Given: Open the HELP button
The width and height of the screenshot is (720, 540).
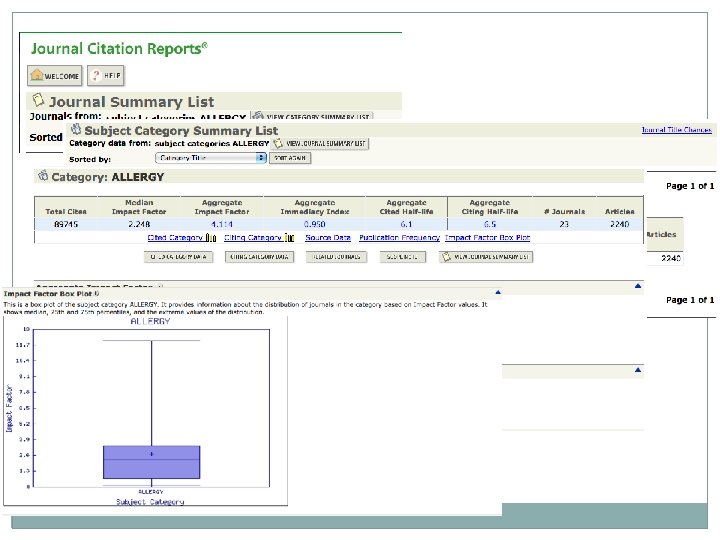Looking at the screenshot, I should [x=106, y=75].
